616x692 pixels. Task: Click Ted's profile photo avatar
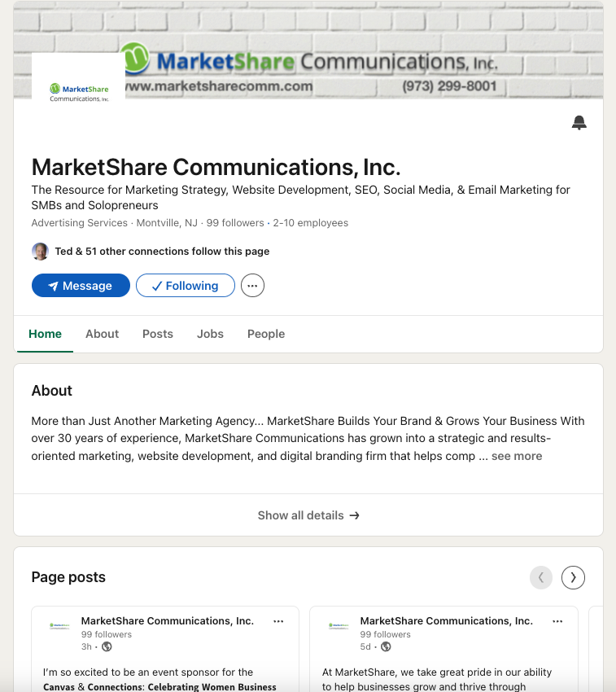(40, 251)
